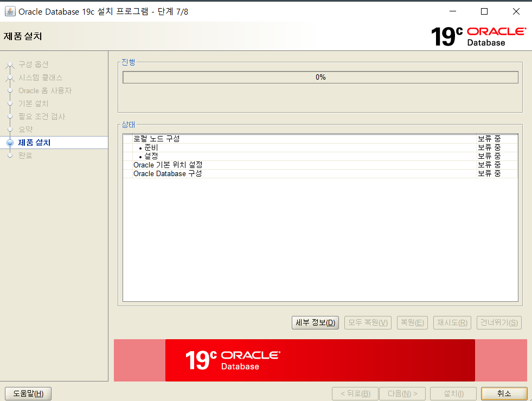Click the 0% progress bar
This screenshot has height=401, width=532.
(x=321, y=77)
